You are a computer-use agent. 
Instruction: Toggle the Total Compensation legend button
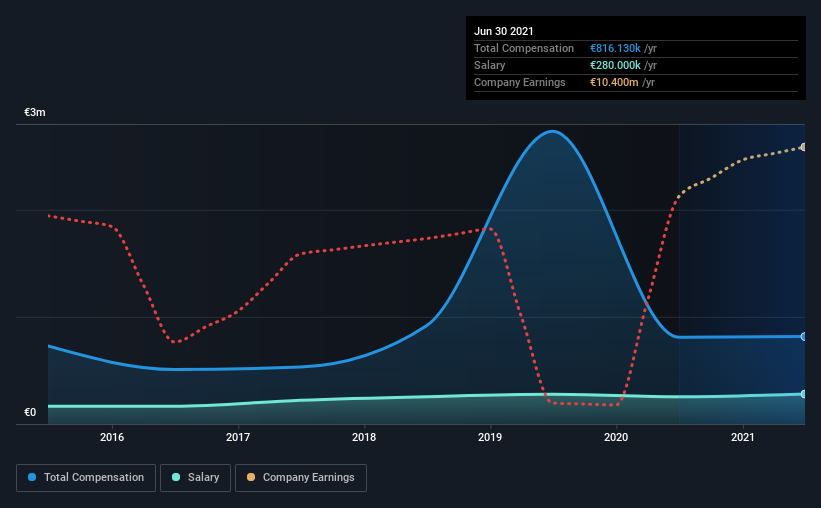(86, 478)
